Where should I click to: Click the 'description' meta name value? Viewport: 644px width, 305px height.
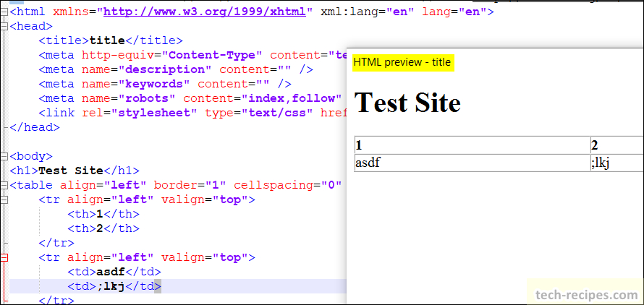point(165,69)
